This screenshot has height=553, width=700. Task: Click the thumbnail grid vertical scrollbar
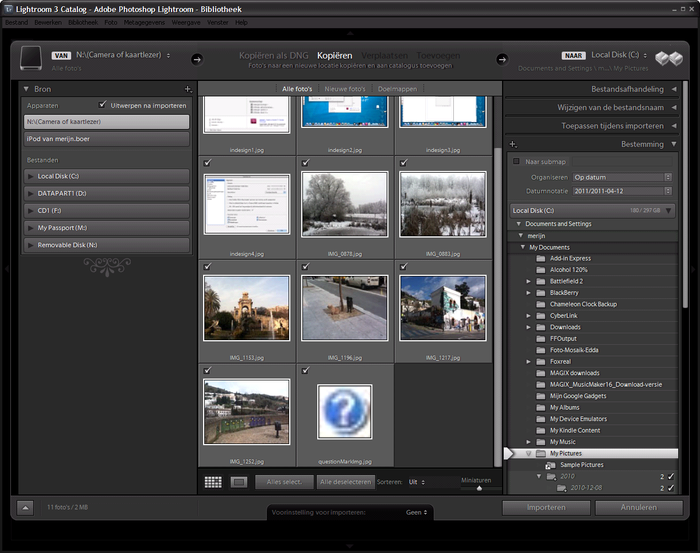point(497,307)
